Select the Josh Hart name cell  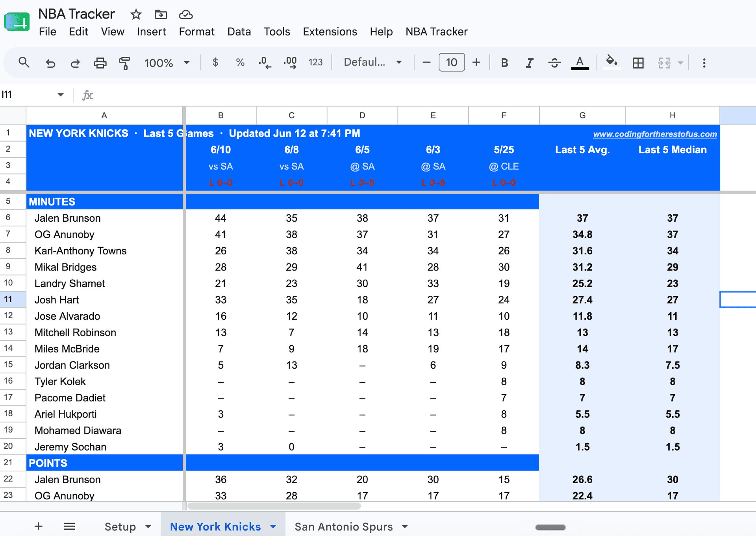[104, 300]
